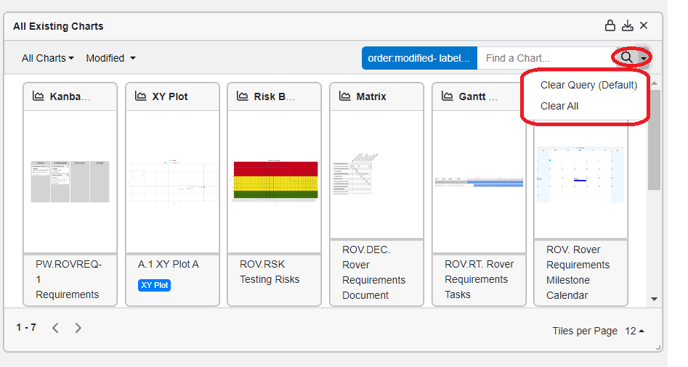Screen dimensions: 688x367
Task: Click ROV.DEC. Rover Requirements Document caption
Action: (374, 272)
